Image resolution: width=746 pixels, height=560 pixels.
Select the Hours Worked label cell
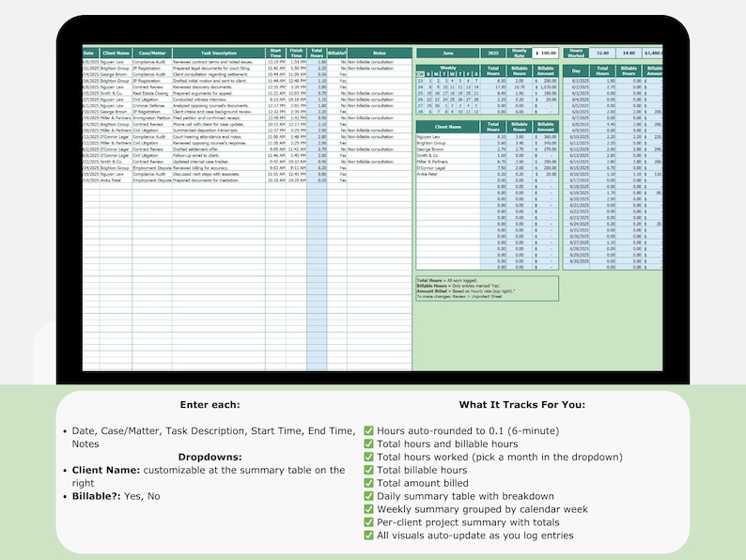click(x=576, y=53)
